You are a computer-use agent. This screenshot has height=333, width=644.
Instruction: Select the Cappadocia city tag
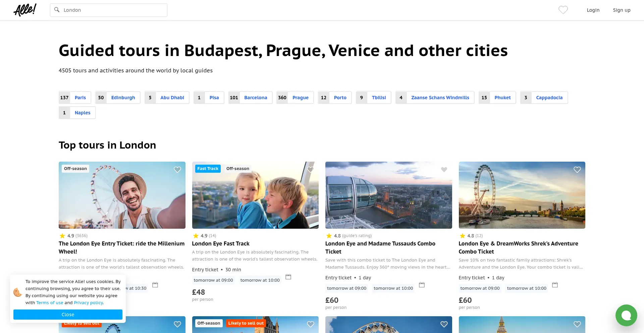click(x=544, y=98)
